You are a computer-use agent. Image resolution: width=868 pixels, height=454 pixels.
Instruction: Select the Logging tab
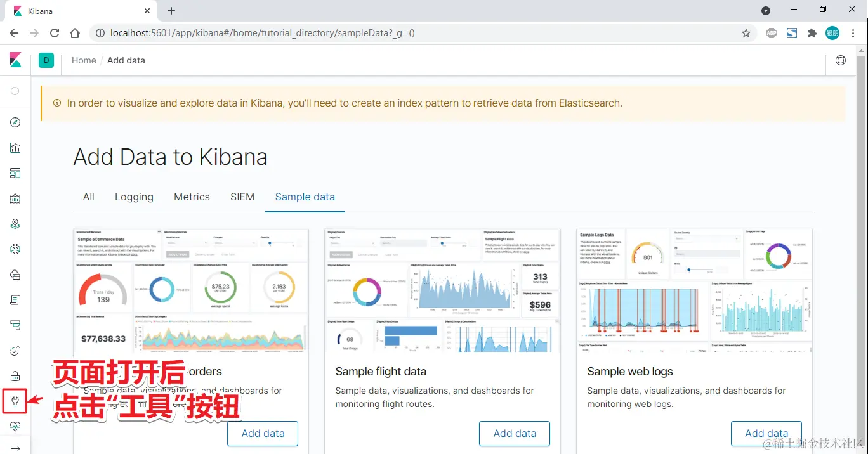tap(134, 197)
